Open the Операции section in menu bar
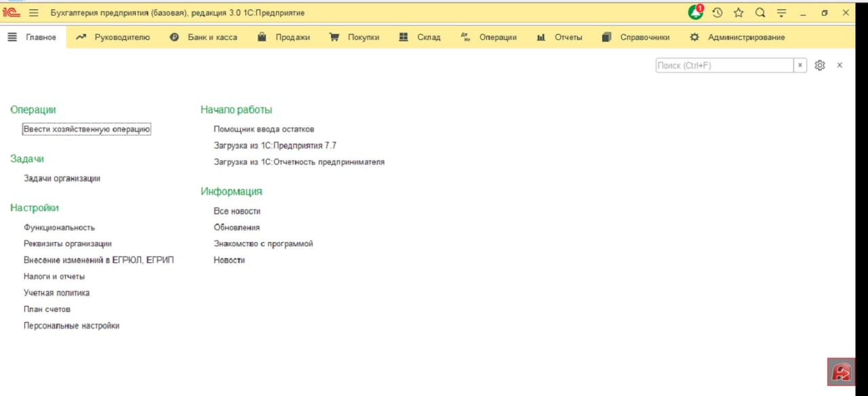Viewport: 868px width, 396px height. click(x=498, y=37)
